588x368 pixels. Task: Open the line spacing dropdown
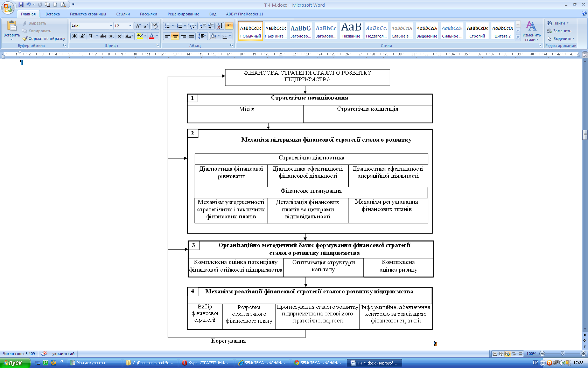tap(202, 36)
